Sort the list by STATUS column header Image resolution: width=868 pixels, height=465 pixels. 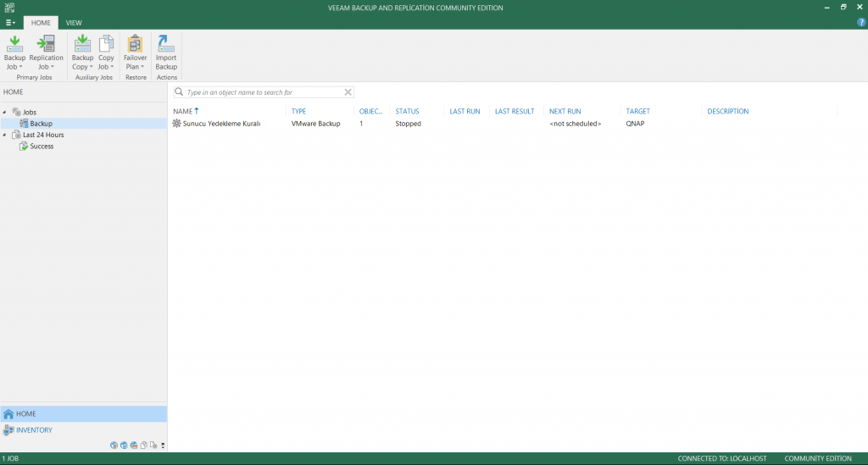pyautogui.click(x=407, y=112)
